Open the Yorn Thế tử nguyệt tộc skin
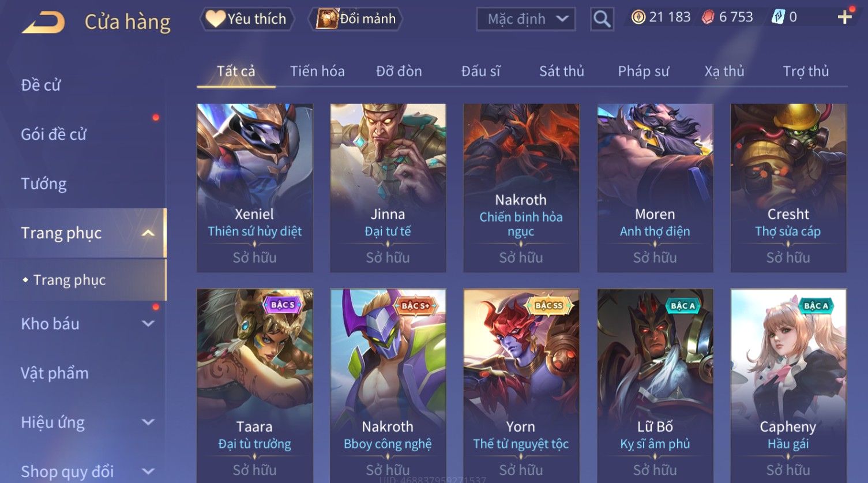The height and width of the screenshot is (483, 868). pos(521,385)
